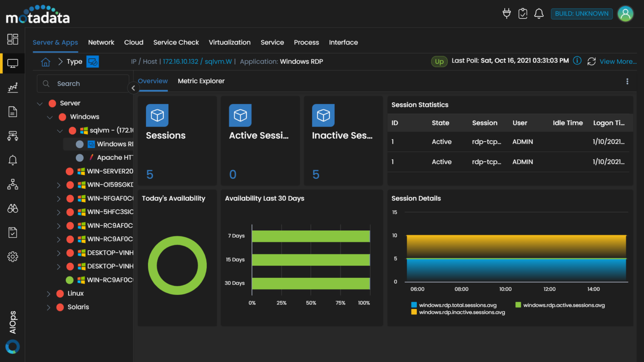Open the Network tab
The width and height of the screenshot is (644, 362).
pos(101,42)
